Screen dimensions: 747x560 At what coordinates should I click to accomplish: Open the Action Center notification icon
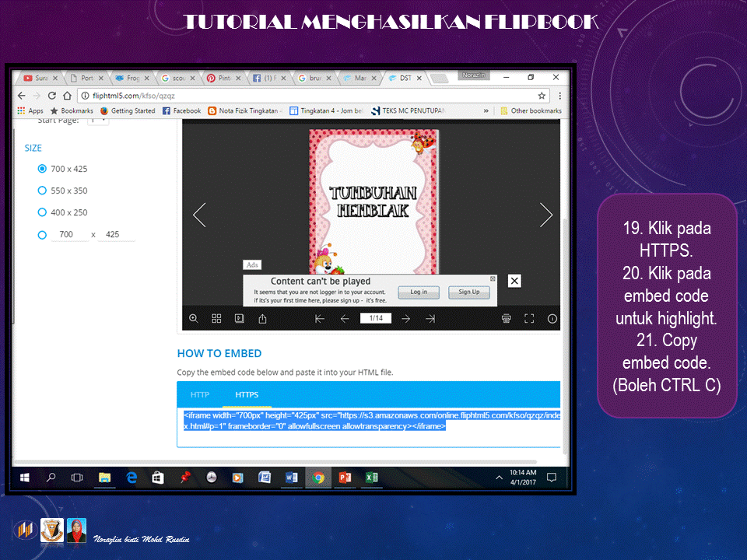(552, 478)
